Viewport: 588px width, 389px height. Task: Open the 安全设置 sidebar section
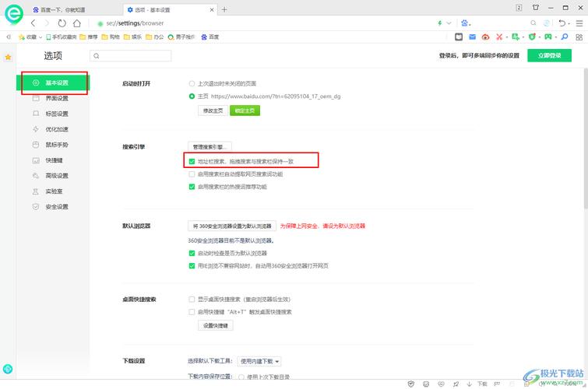pos(52,206)
